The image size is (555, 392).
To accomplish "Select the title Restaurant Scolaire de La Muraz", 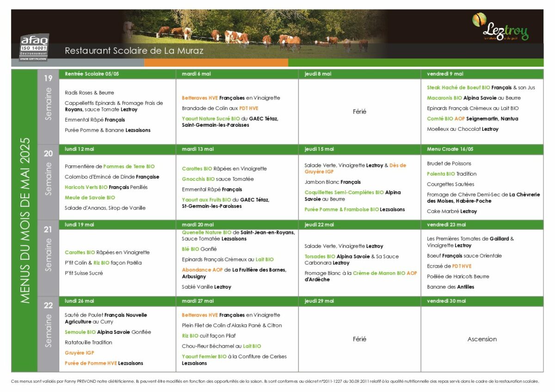I will click(134, 50).
